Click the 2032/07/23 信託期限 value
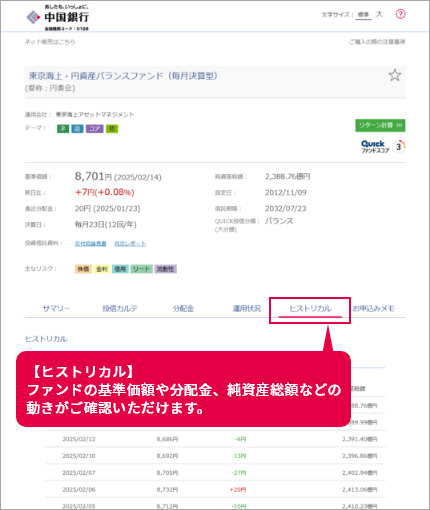The height and width of the screenshot is (510, 430). click(286, 209)
